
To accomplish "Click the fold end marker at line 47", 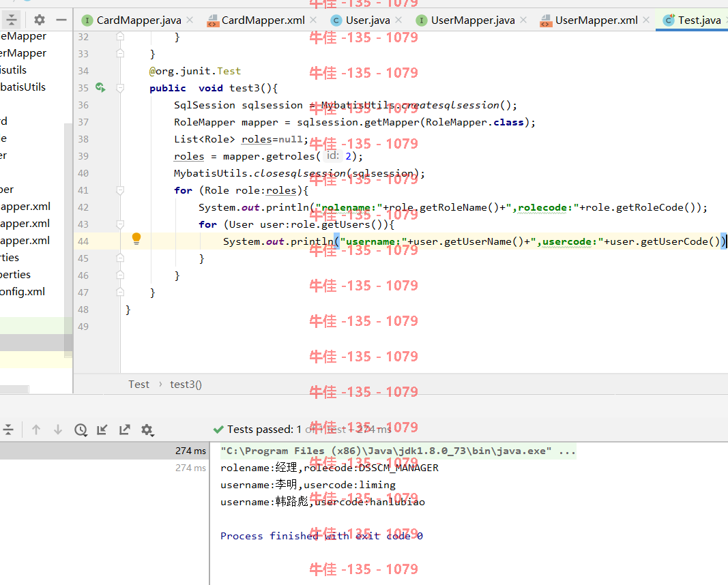I will click(x=120, y=292).
